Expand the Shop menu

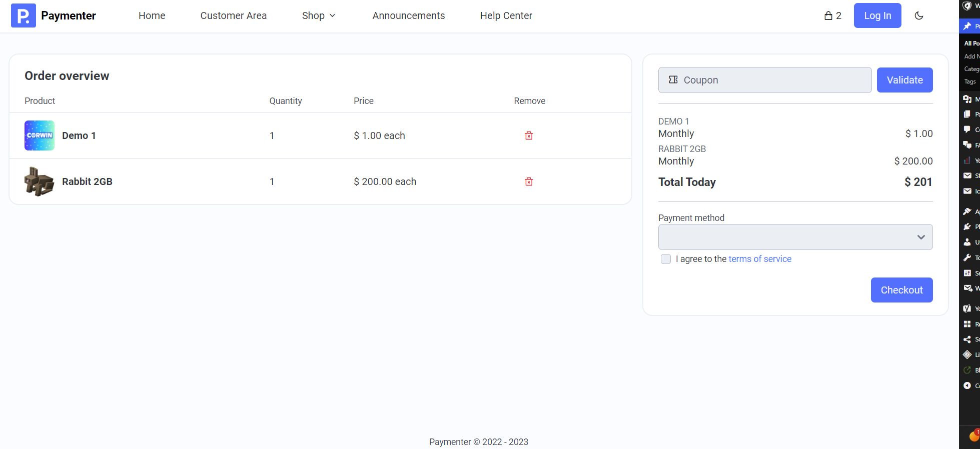[x=319, y=15]
